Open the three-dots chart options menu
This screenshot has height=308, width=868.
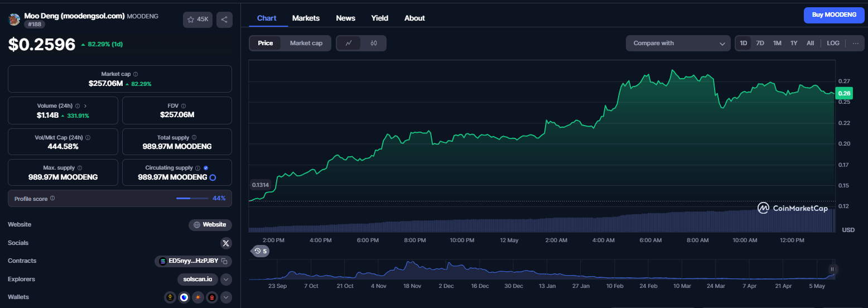[x=856, y=43]
